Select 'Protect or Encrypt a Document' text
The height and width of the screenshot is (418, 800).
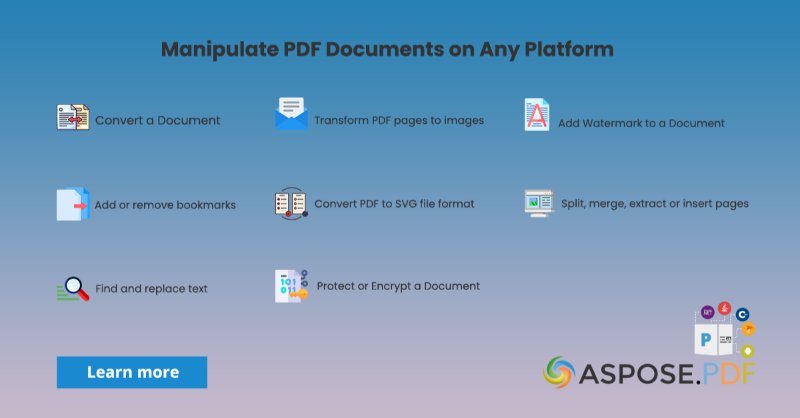point(398,286)
